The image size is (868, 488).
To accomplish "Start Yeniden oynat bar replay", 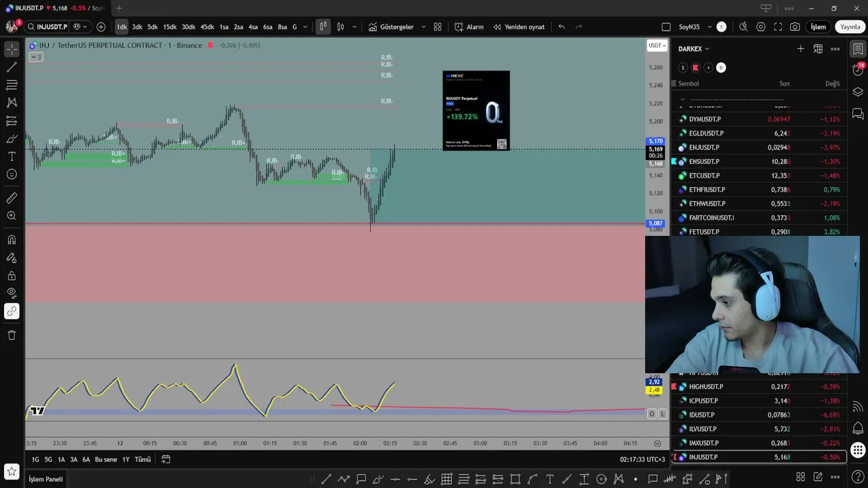I will (519, 27).
